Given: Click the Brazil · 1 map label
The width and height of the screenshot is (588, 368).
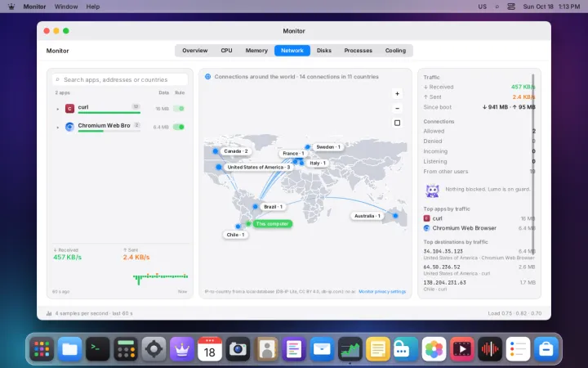Looking at the screenshot, I should 273,207.
